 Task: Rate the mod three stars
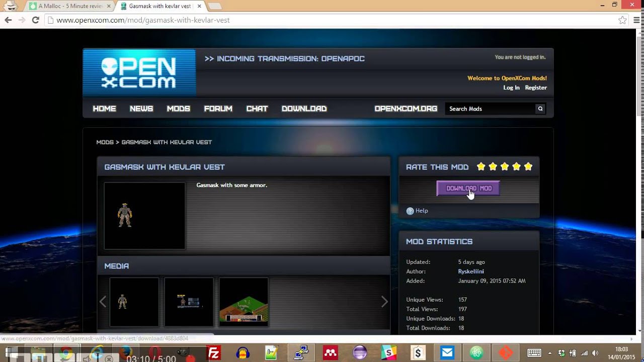pyautogui.click(x=505, y=166)
